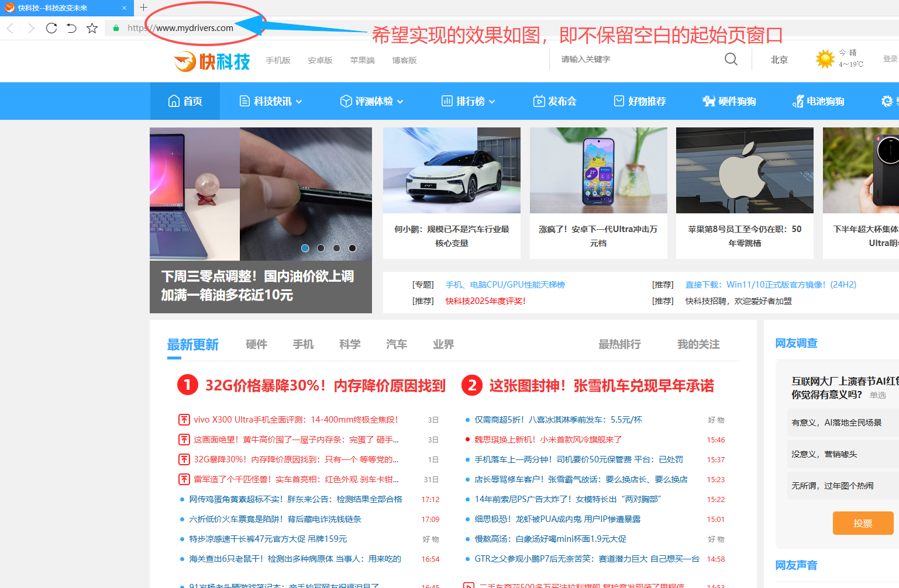899x588 pixels.
Task: Click the blue active carousel dot
Action: (x=305, y=248)
